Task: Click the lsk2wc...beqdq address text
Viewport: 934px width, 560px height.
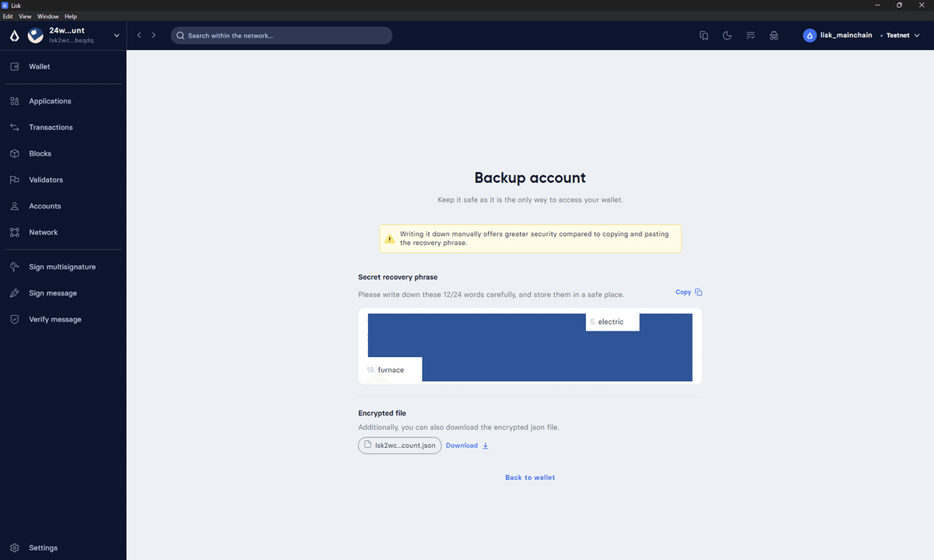Action: [71, 40]
